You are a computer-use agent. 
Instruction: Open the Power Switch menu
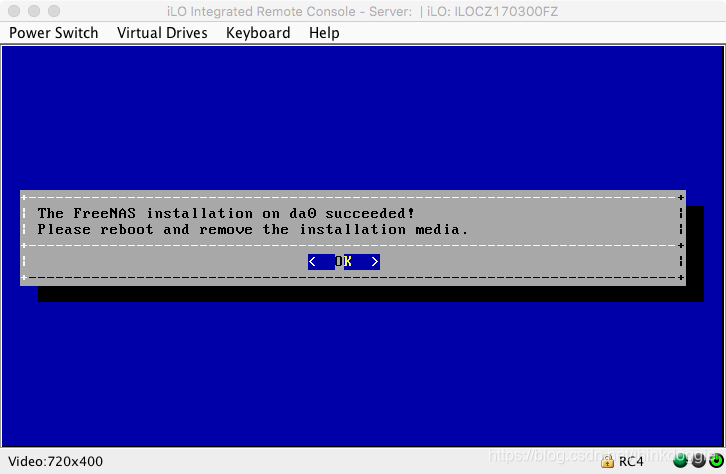point(54,33)
